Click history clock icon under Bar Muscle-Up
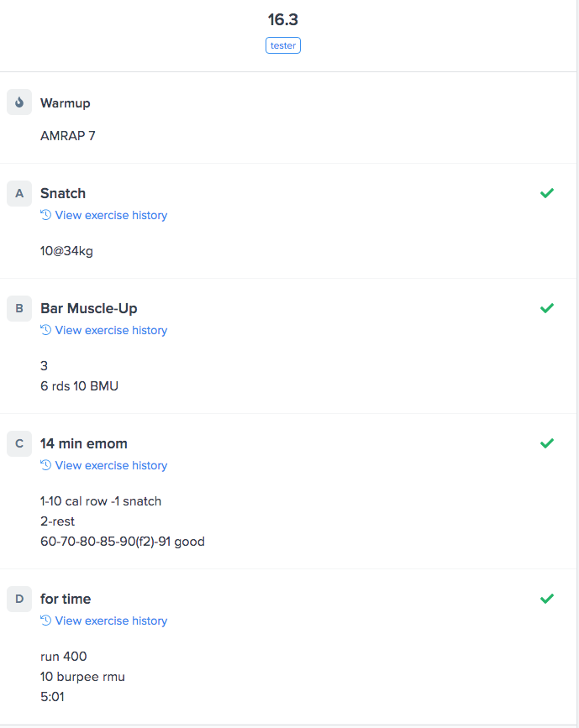The width and height of the screenshot is (579, 728). point(46,330)
